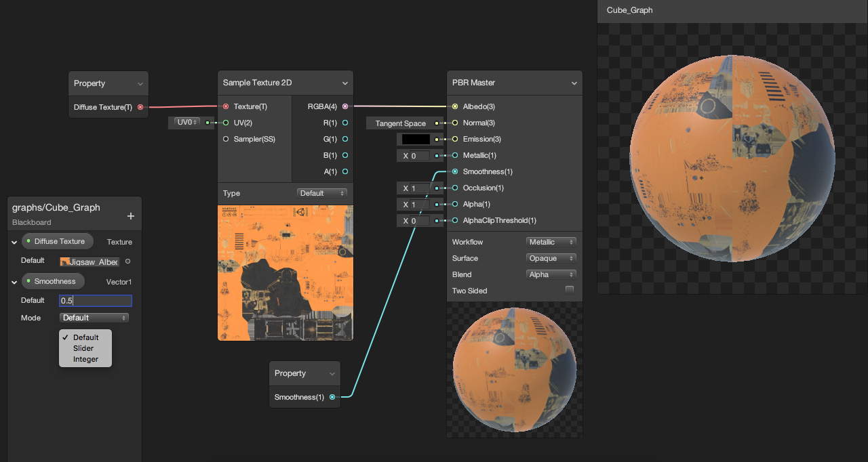Select Integer from the Mode menu
This screenshot has width=868, height=462.
click(x=85, y=359)
